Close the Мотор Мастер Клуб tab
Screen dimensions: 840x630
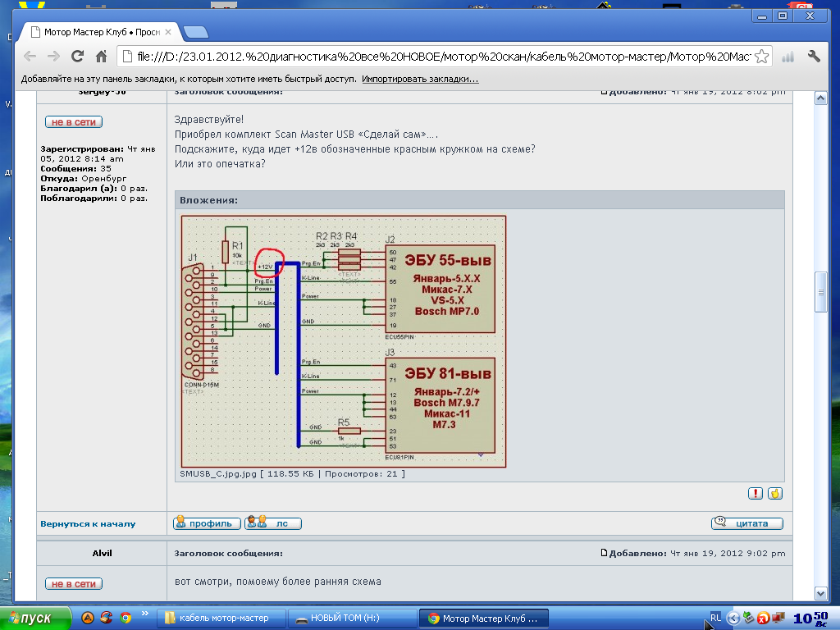click(x=168, y=32)
